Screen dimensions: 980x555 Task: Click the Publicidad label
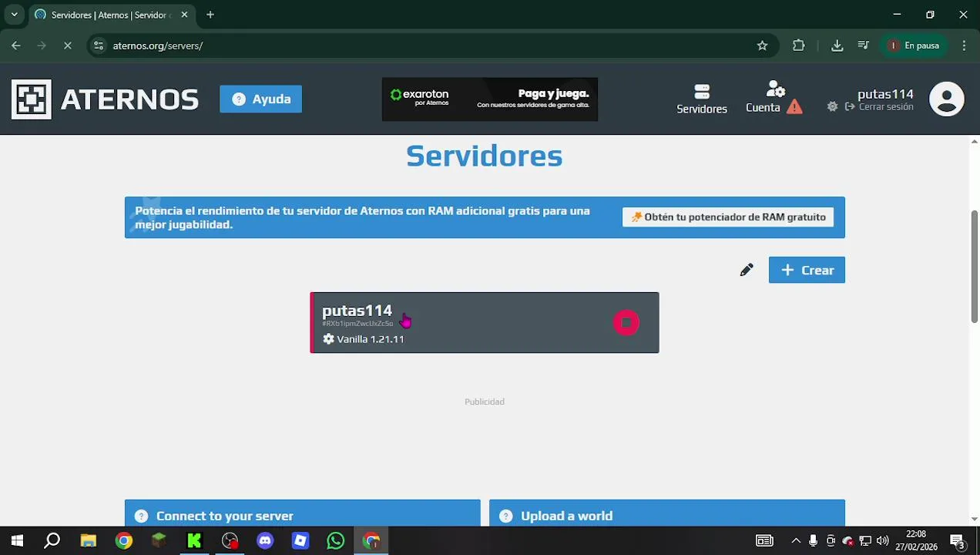485,402
